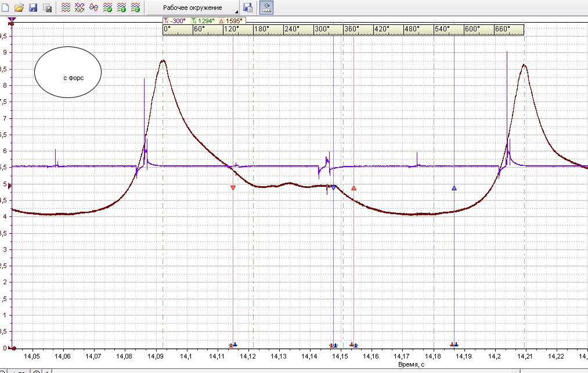Click the 14,1 time axis label
588x373 pixels.
point(186,356)
